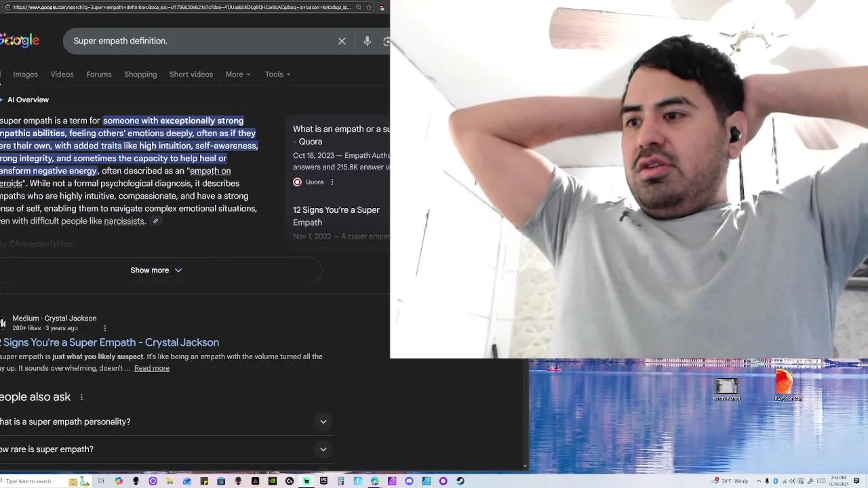The image size is (868, 488).
Task: Open Calculator from the taskbar
Action: point(340,481)
